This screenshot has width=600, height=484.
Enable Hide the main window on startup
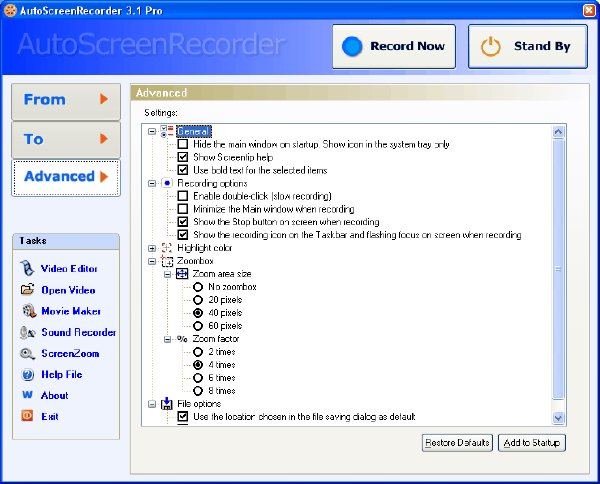183,144
